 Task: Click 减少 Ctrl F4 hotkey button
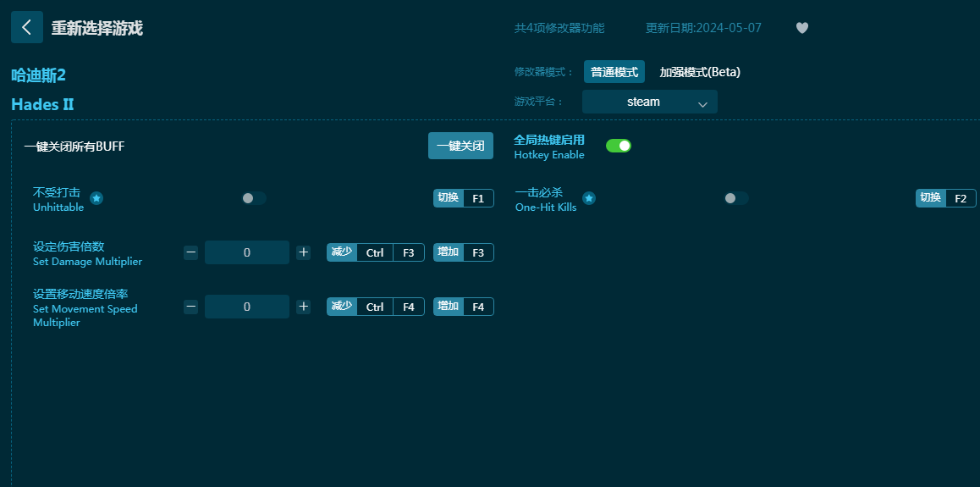coord(376,307)
